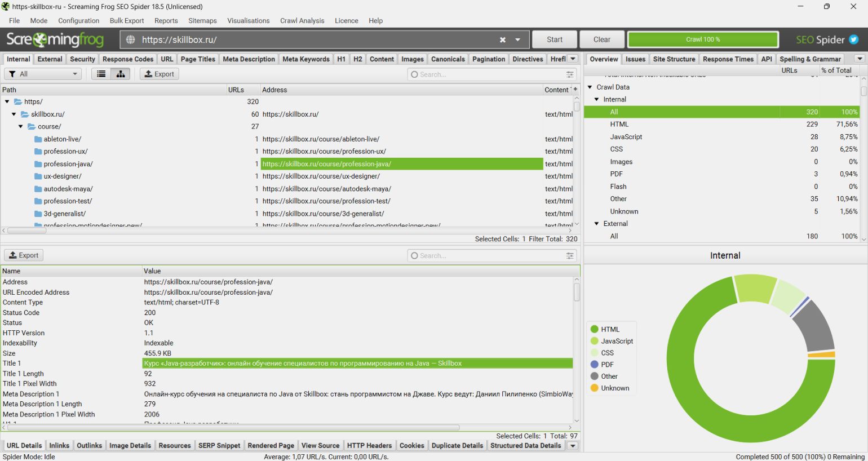Export the lower URL details table
Image resolution: width=868 pixels, height=461 pixels.
tap(24, 255)
